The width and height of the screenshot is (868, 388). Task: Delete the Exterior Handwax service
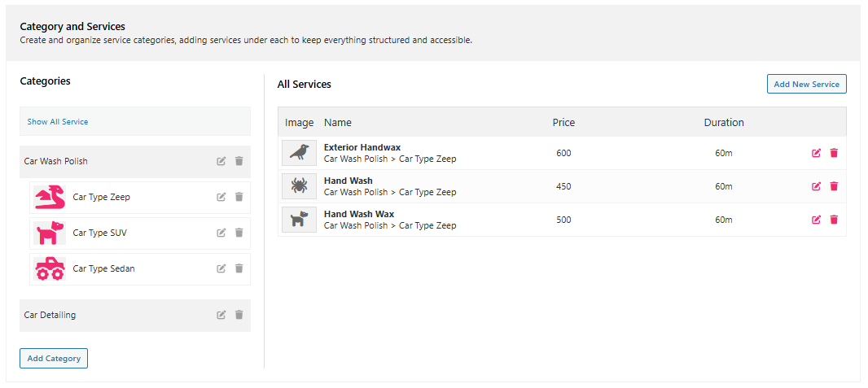tap(835, 153)
